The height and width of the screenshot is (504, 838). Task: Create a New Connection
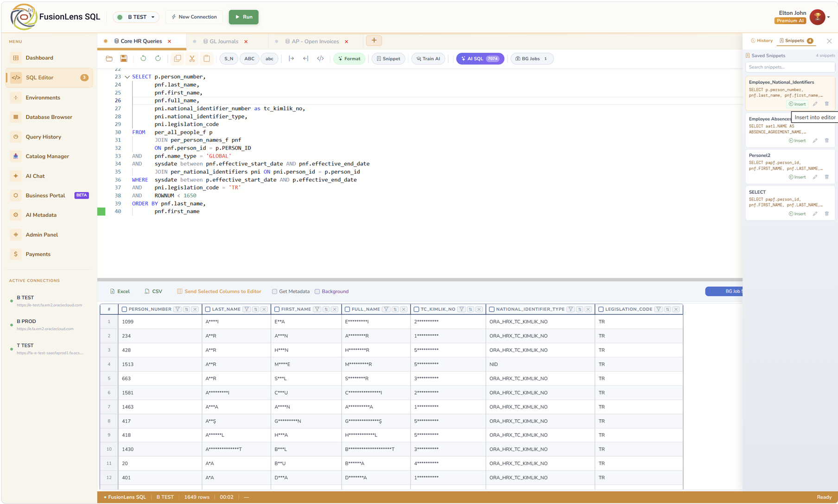click(194, 17)
